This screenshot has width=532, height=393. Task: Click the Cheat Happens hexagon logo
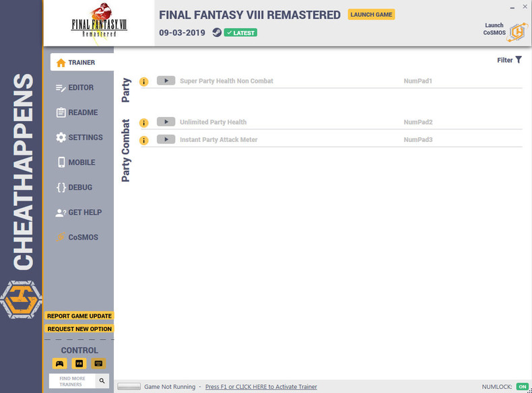(x=21, y=299)
